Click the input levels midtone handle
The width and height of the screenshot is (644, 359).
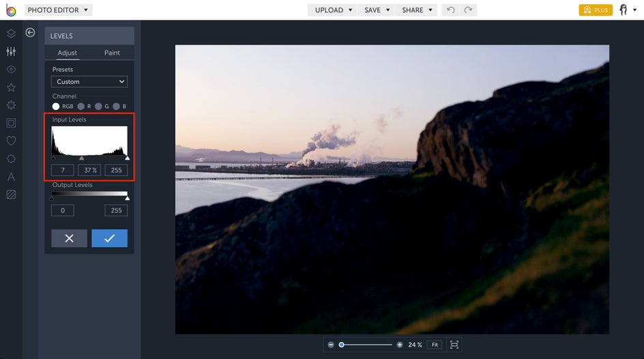(81, 158)
